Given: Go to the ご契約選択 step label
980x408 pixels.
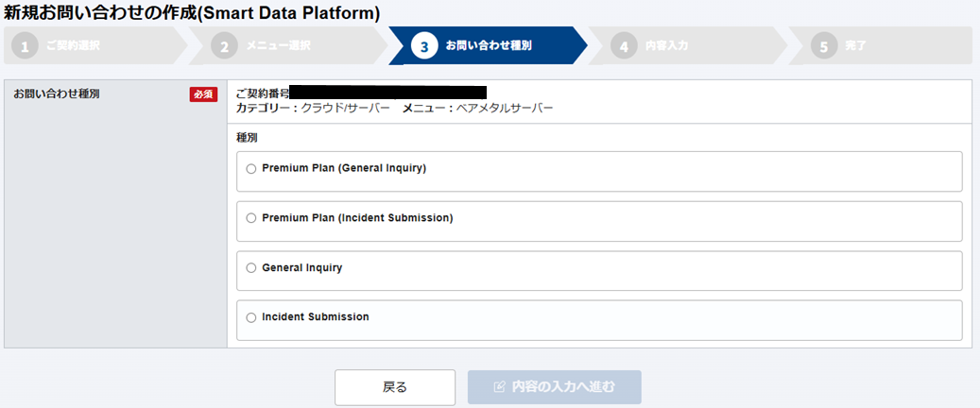Looking at the screenshot, I should [x=73, y=45].
